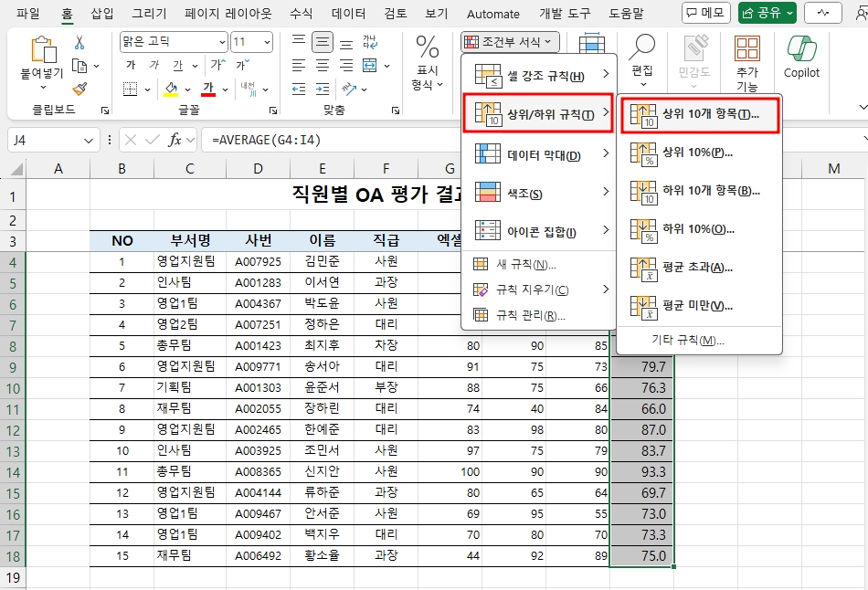This screenshot has height=590, width=868.
Task: Decrease indent icon
Action: click(299, 89)
